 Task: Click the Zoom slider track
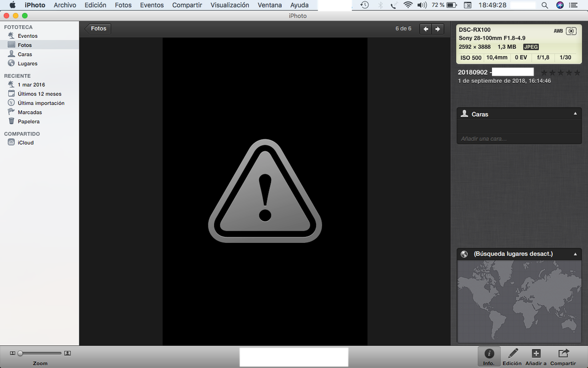[x=41, y=353]
